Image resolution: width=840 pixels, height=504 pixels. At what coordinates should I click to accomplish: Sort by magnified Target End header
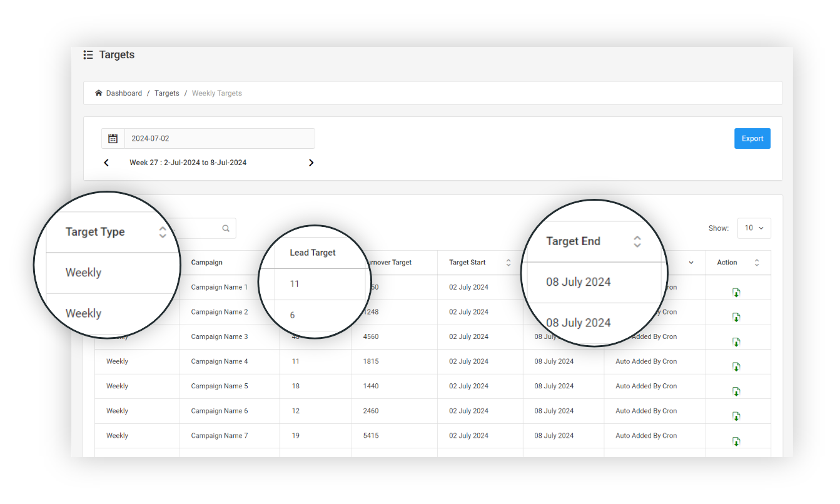coord(637,241)
